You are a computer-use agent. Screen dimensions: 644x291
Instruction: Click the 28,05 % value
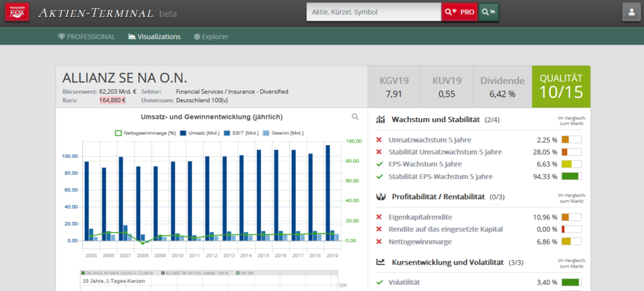[545, 152]
